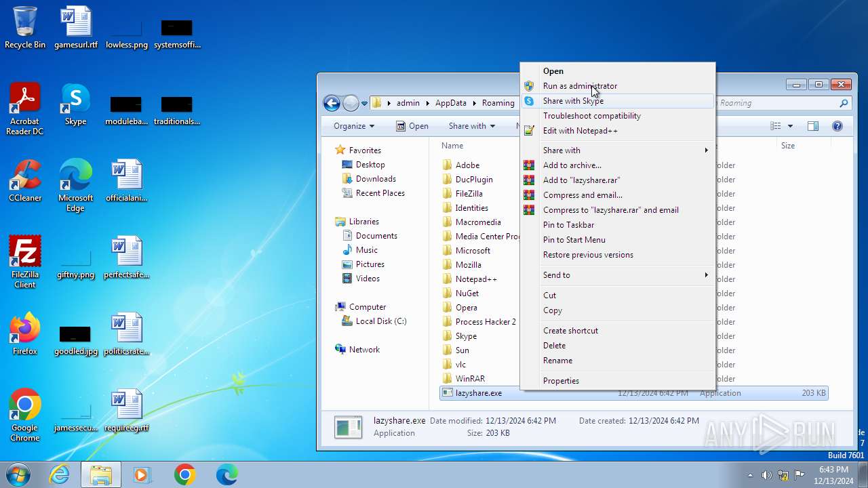Launch Microsoft Edge desktop shortcut
The image size is (868, 488).
pos(75,186)
